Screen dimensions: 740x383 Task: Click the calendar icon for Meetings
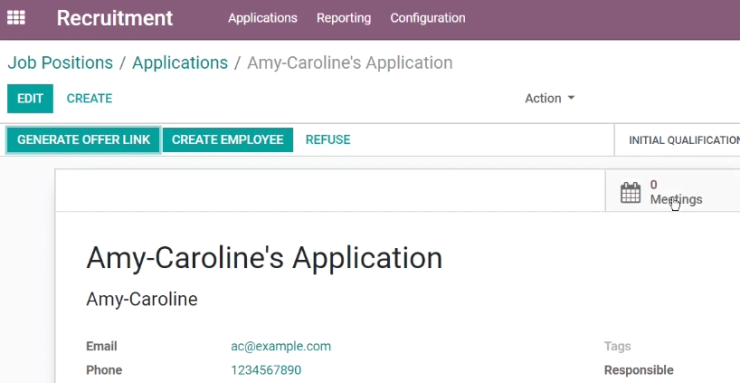tap(631, 192)
